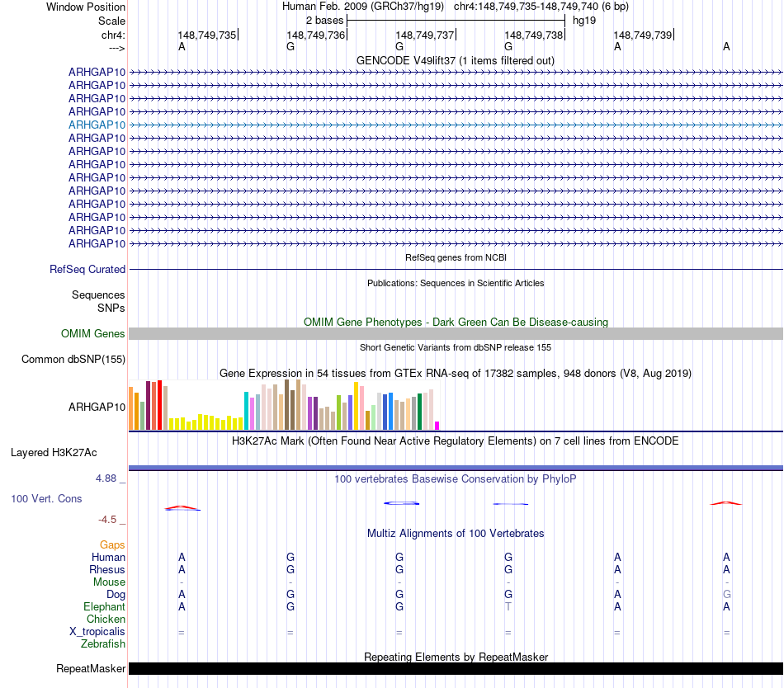Open the Multiz Alignments of 100 Vertebrates title
The height and width of the screenshot is (688, 784).
(x=456, y=533)
